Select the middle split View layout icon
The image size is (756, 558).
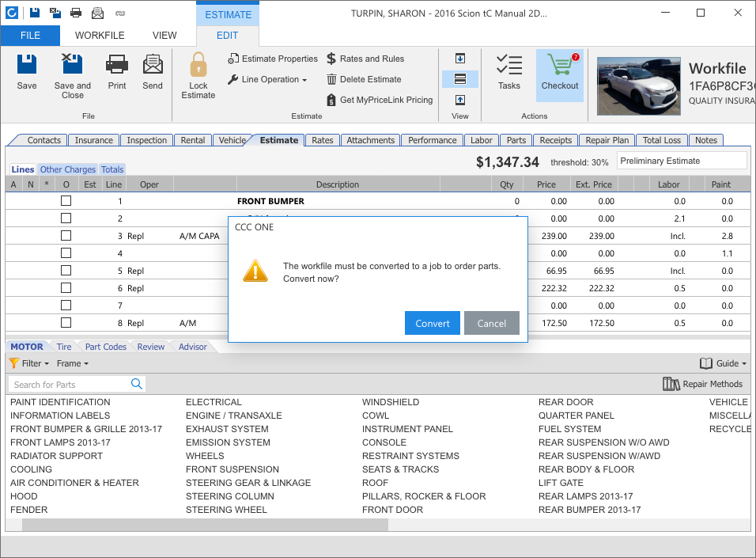pos(460,79)
